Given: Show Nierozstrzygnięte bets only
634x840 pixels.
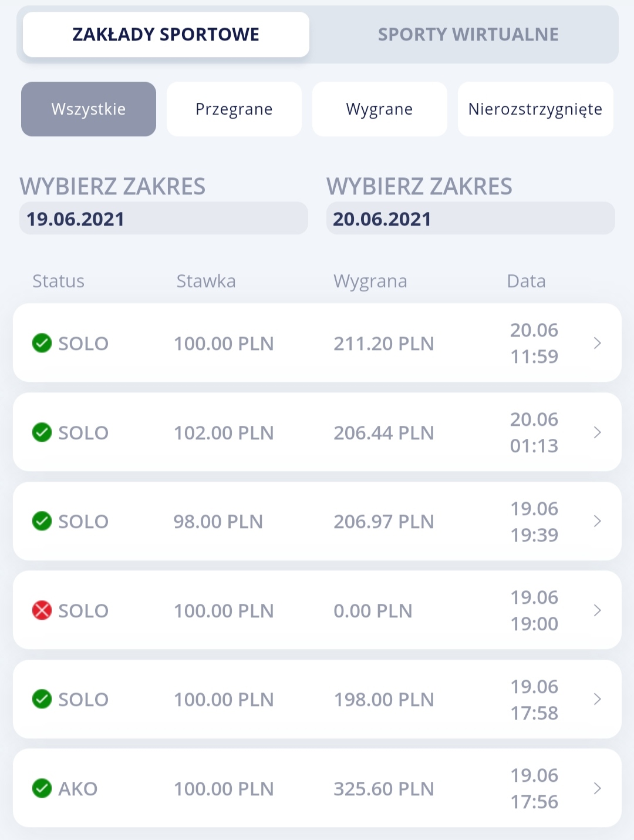Looking at the screenshot, I should 535,109.
